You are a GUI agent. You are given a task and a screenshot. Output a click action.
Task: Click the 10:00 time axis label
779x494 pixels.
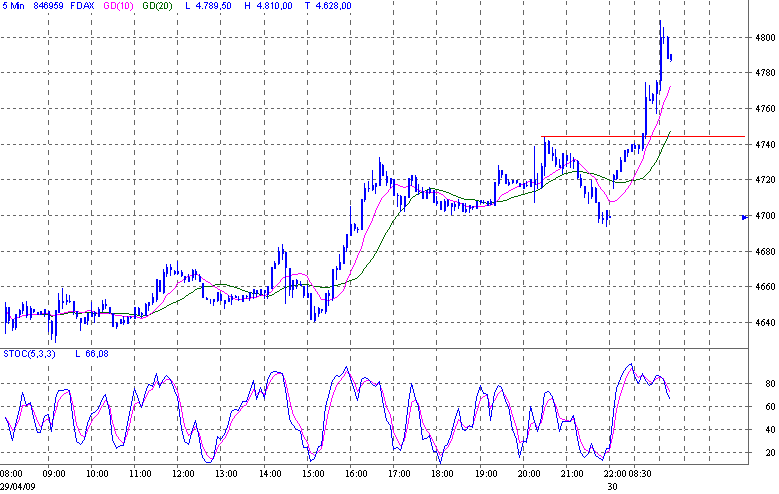(97, 474)
